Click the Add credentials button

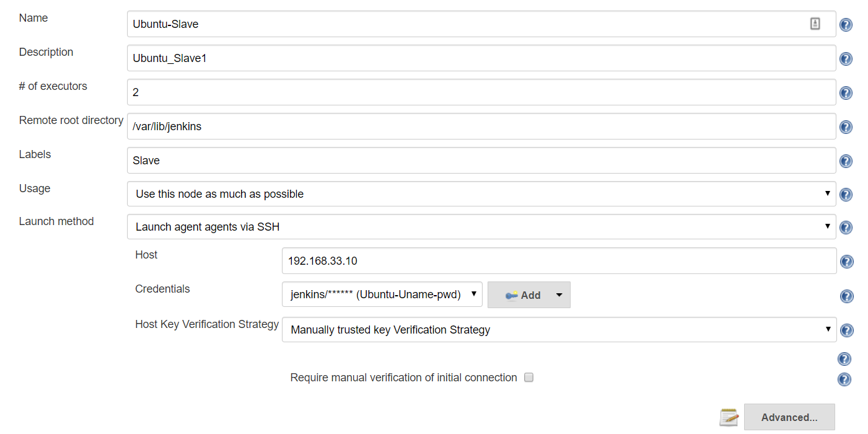tap(524, 295)
